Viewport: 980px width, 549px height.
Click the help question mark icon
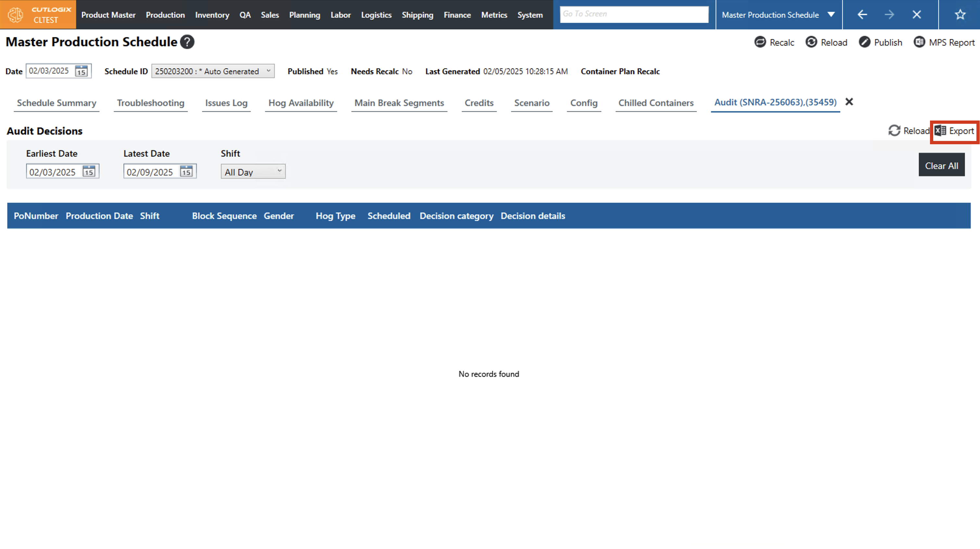187,42
